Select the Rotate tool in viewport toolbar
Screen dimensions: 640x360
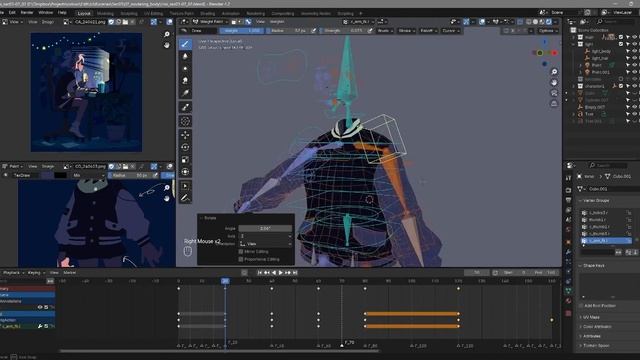pos(185,147)
